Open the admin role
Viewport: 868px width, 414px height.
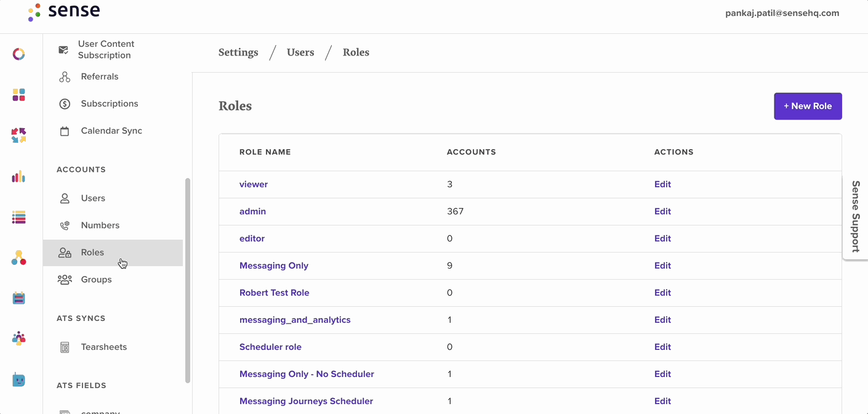[252, 211]
